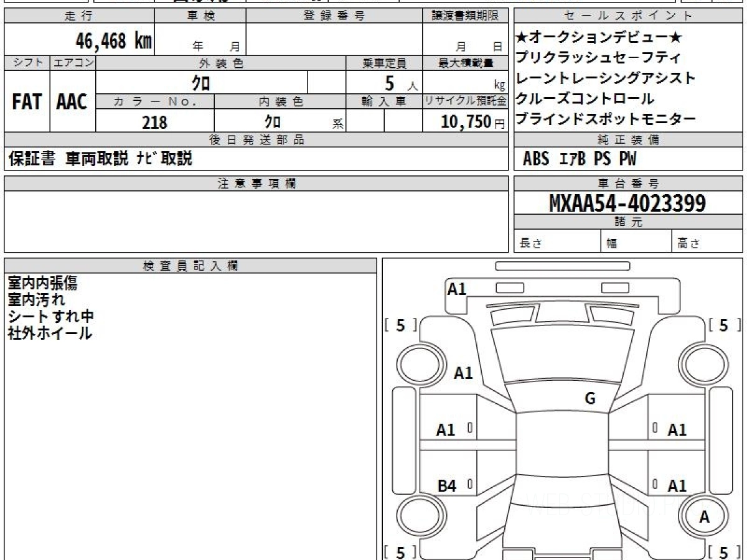This screenshot has height=560, width=747.
Task: Click the AAC air conditioner value
Action: 72,101
